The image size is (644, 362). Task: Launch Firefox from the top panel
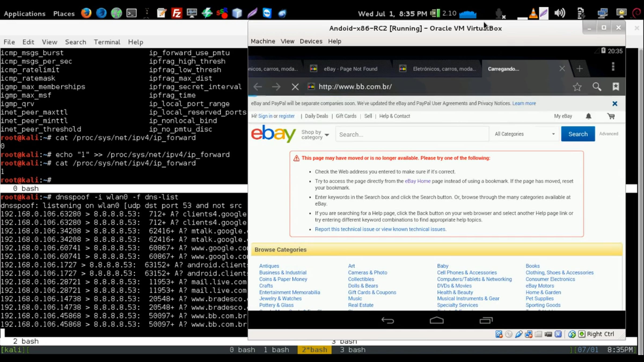(86, 13)
